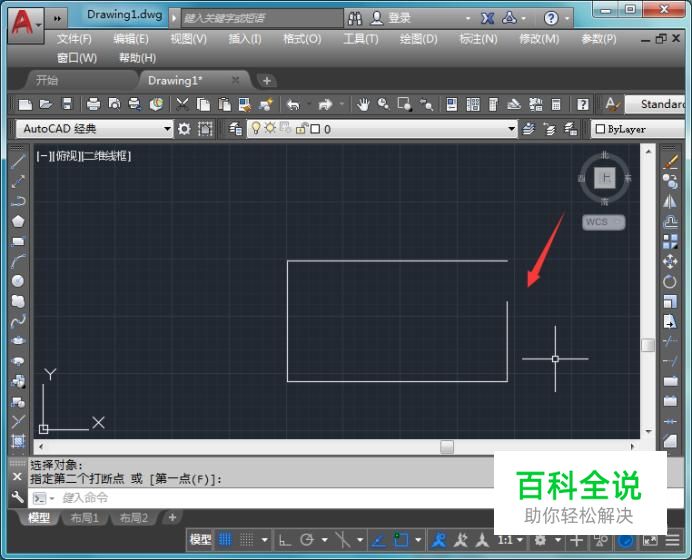Viewport: 692px width, 560px height.
Task: Select the Line tool in draw toolbar
Action: click(18, 161)
